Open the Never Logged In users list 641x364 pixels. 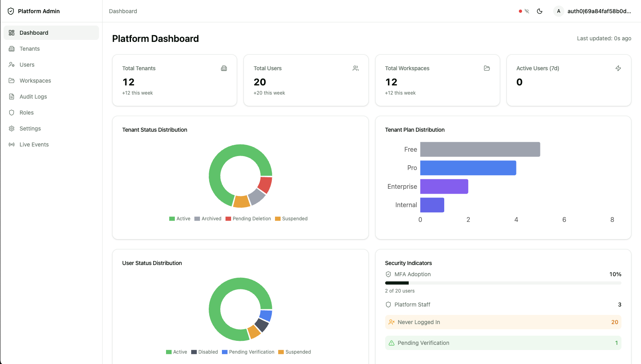[503, 322]
